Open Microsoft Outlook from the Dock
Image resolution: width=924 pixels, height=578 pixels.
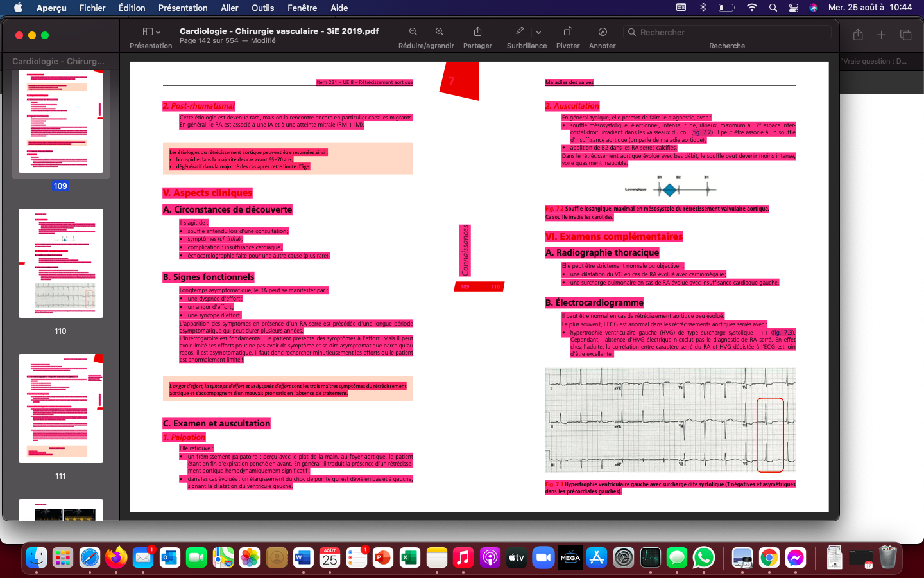[169, 557]
